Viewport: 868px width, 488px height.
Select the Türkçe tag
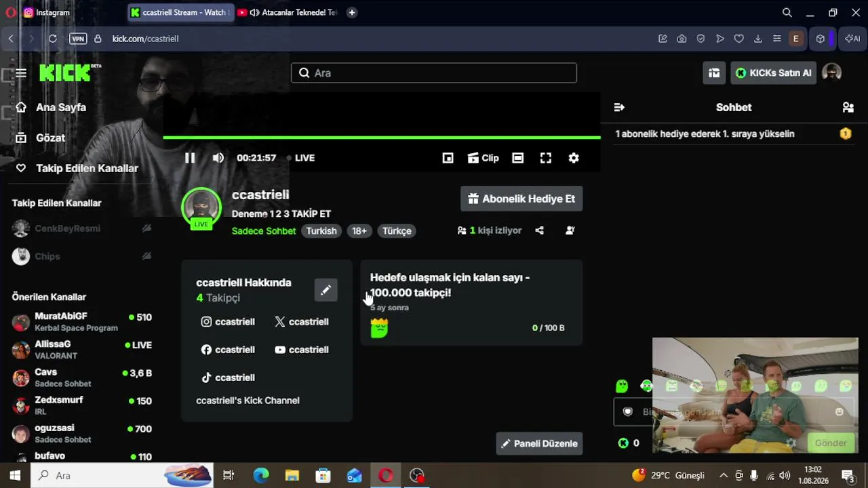click(397, 231)
